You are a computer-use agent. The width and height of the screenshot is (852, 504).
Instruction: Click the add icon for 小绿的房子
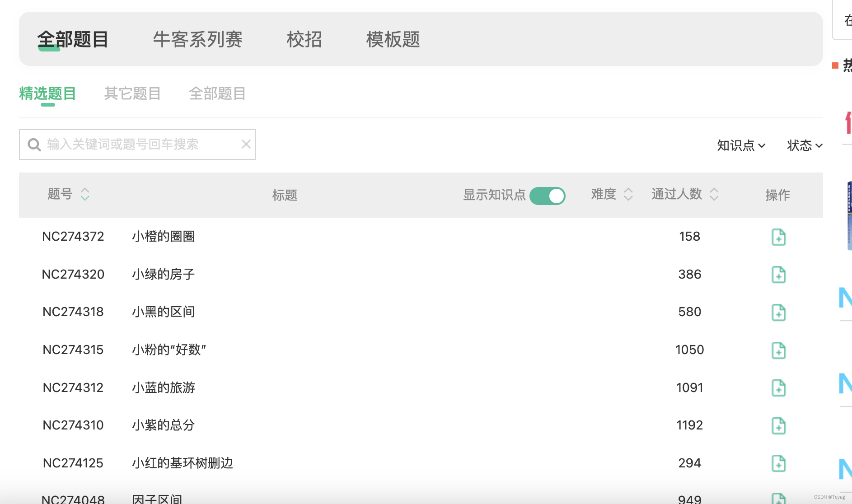[x=779, y=274]
